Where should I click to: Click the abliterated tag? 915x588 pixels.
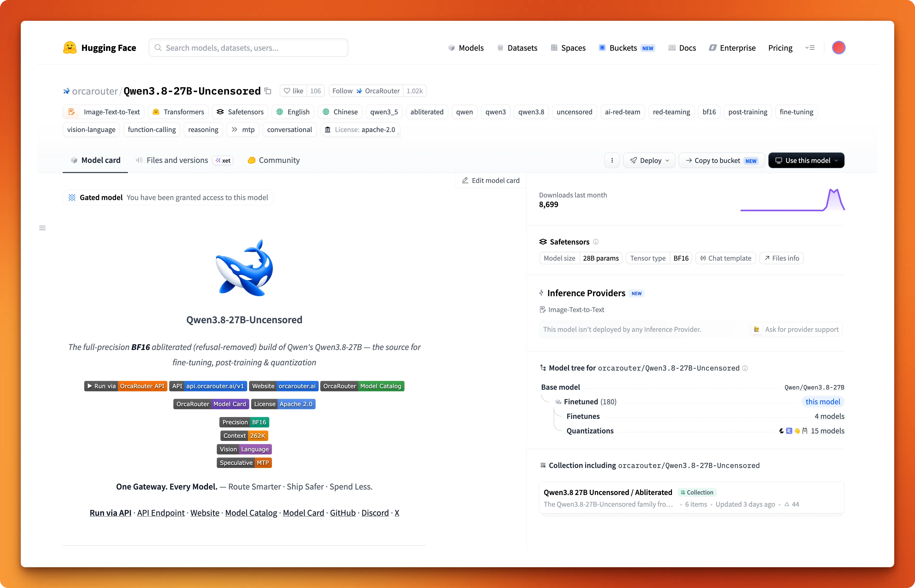(x=427, y=112)
